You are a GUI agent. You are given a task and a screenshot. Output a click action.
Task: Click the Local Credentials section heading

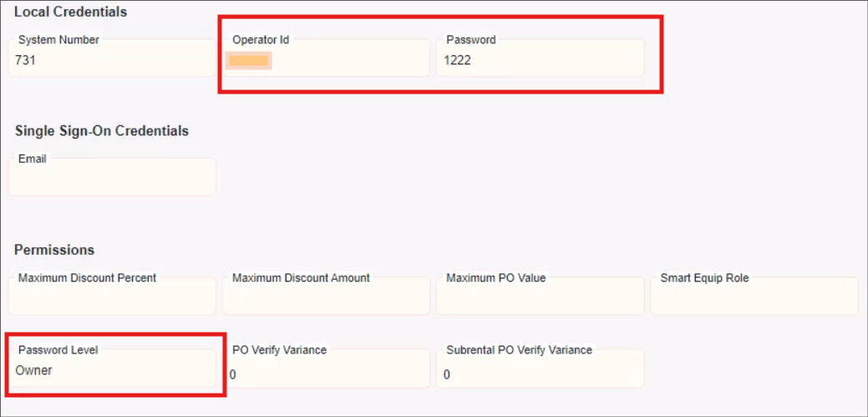pos(71,13)
